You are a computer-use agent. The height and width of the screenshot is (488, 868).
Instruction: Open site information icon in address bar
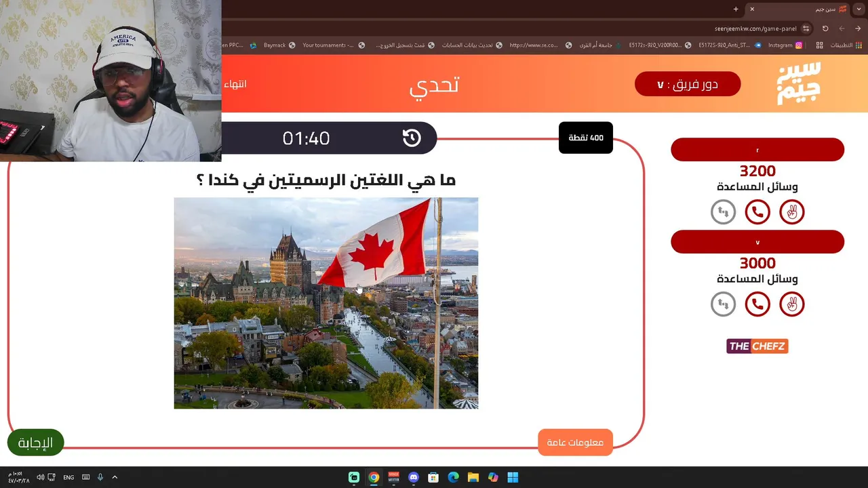806,28
